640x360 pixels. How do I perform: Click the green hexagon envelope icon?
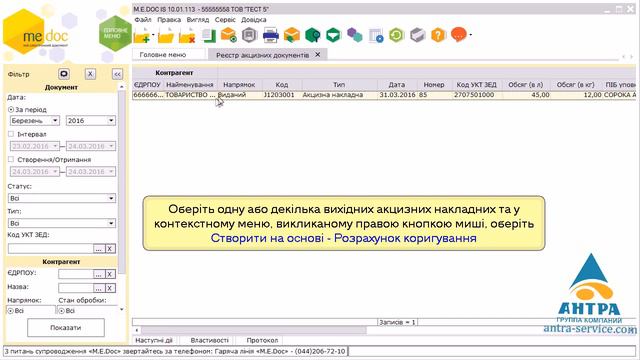pyautogui.click(x=333, y=35)
